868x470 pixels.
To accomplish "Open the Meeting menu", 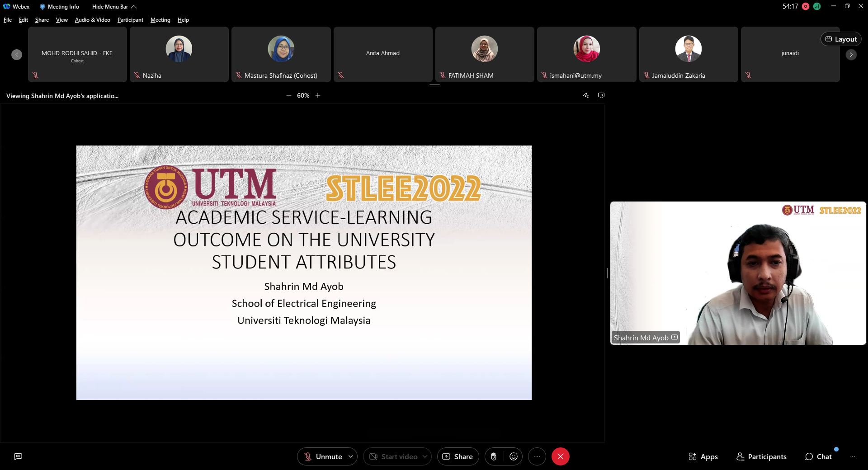I will tap(160, 20).
